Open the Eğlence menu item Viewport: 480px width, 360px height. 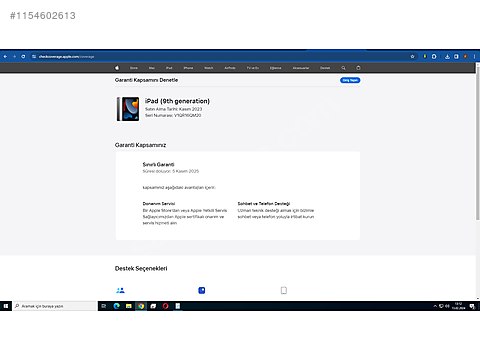tap(275, 68)
